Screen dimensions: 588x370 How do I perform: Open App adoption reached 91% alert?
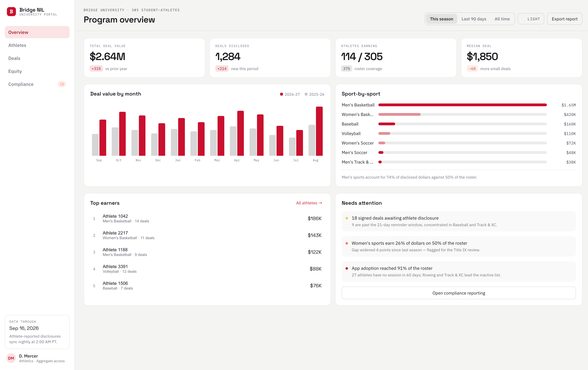pyautogui.click(x=459, y=272)
